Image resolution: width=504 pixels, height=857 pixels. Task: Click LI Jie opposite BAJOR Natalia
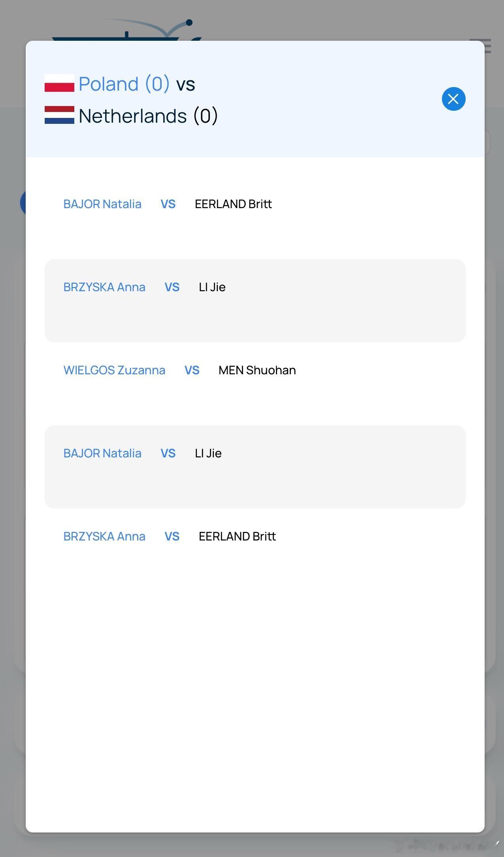(x=208, y=453)
